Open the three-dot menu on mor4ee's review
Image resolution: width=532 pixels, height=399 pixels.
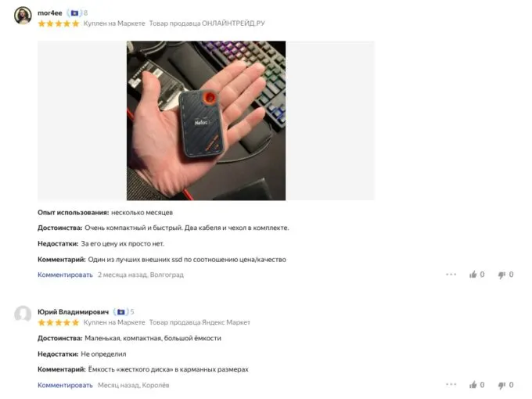tap(451, 275)
